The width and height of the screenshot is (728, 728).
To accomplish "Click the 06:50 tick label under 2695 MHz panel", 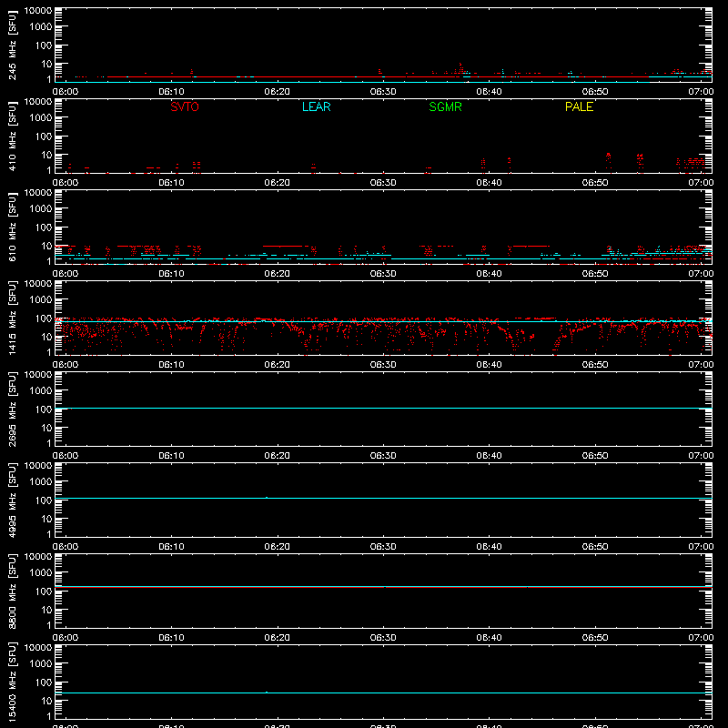I will (595, 456).
